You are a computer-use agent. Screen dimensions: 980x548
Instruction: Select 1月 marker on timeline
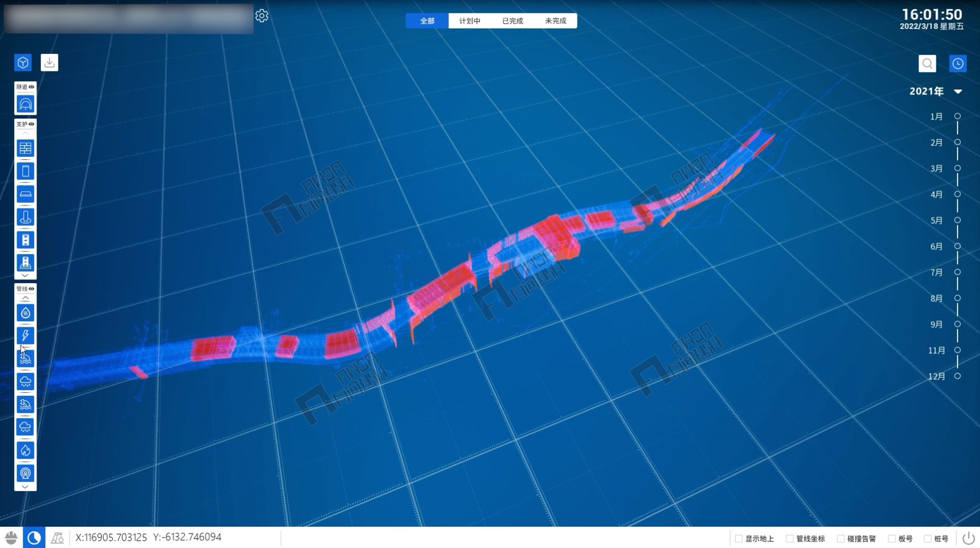pyautogui.click(x=958, y=116)
